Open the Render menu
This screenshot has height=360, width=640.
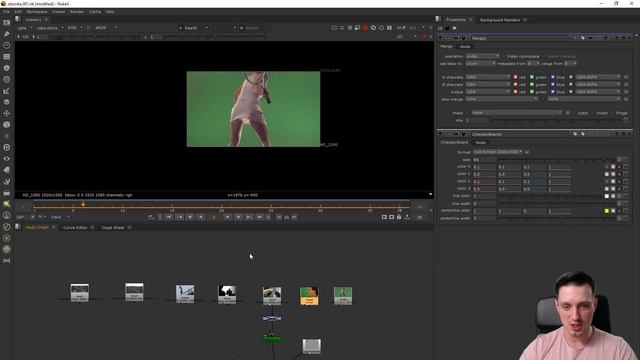[x=77, y=12]
